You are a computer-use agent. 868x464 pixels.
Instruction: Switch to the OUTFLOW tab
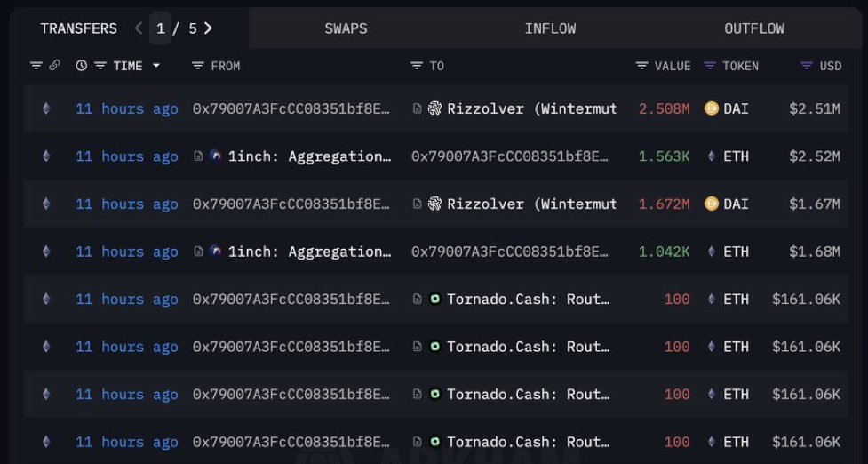tap(754, 28)
